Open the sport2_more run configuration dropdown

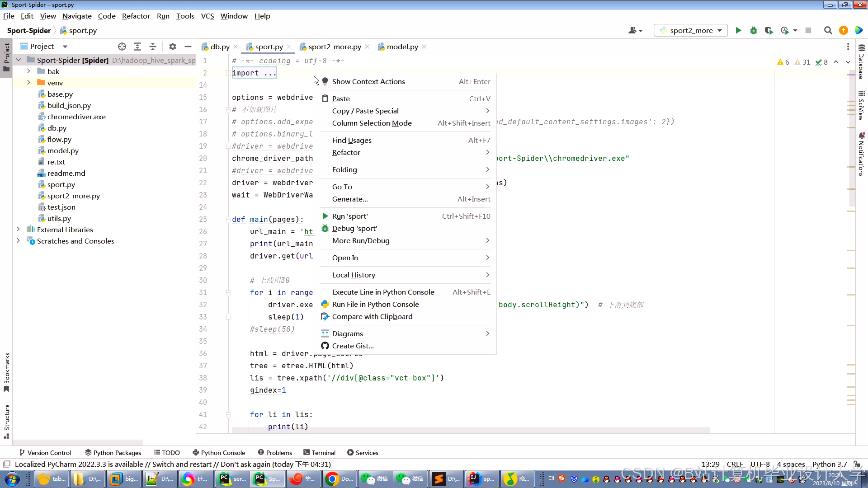coord(691,30)
